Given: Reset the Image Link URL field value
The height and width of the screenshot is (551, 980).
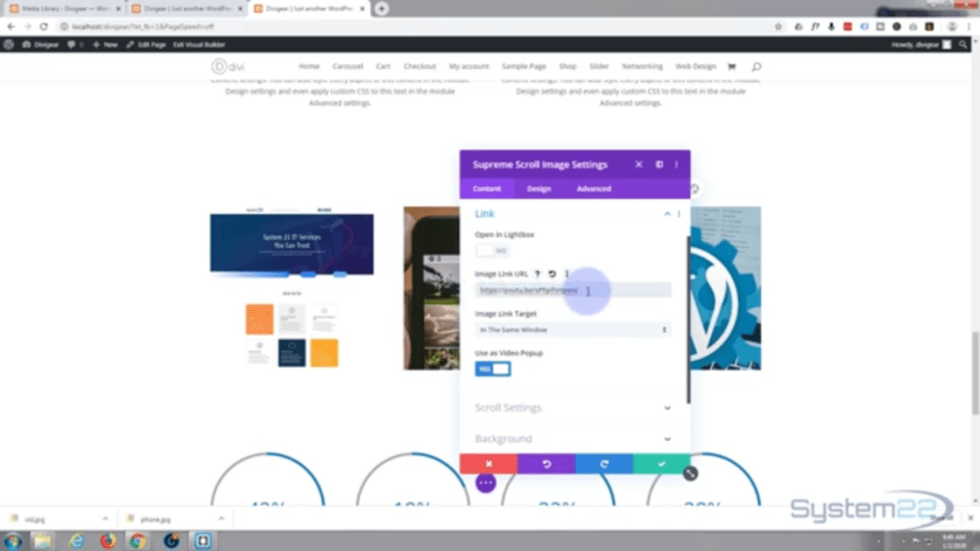Looking at the screenshot, I should pyautogui.click(x=552, y=274).
